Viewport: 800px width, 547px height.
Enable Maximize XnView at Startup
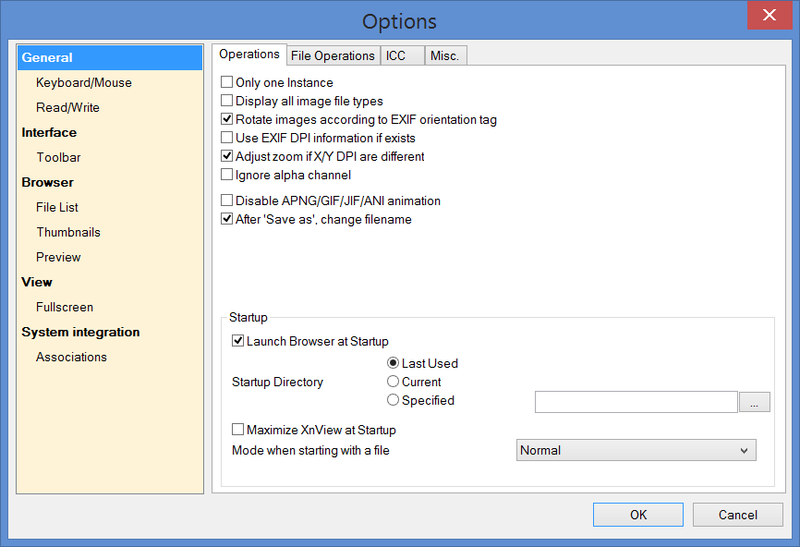238,430
